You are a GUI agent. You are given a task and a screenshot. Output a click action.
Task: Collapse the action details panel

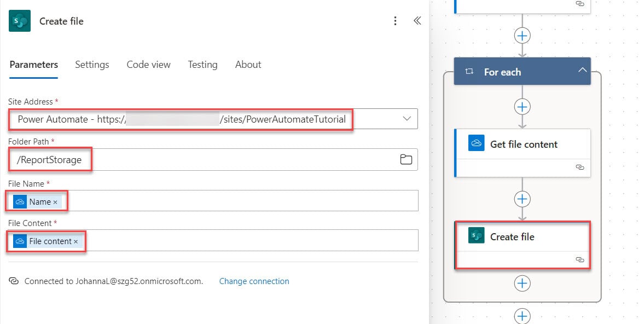click(x=417, y=21)
